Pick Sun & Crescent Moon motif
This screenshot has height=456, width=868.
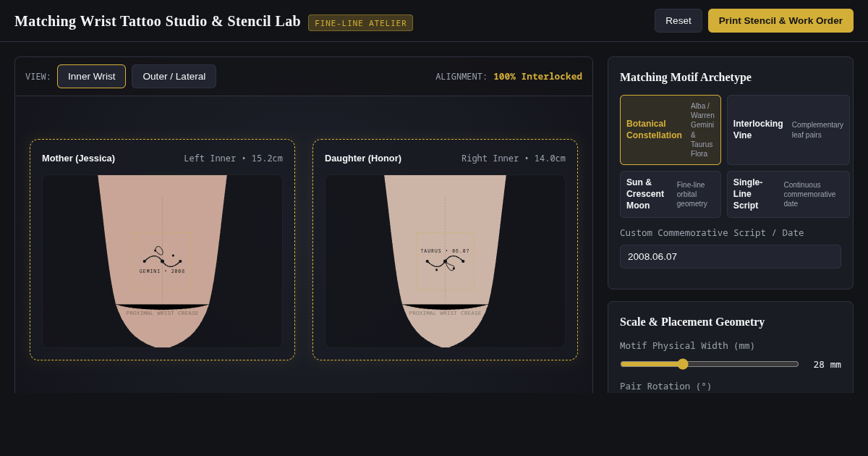[671, 194]
